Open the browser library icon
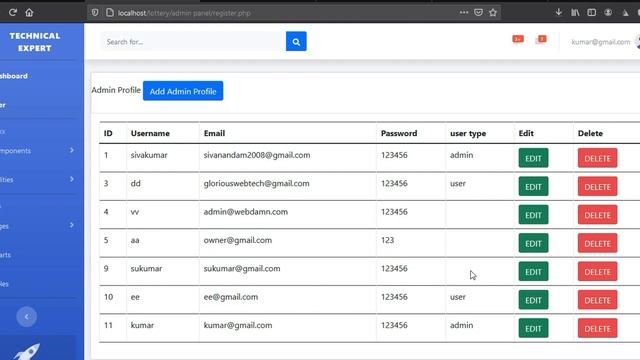640x360 pixels. click(575, 13)
